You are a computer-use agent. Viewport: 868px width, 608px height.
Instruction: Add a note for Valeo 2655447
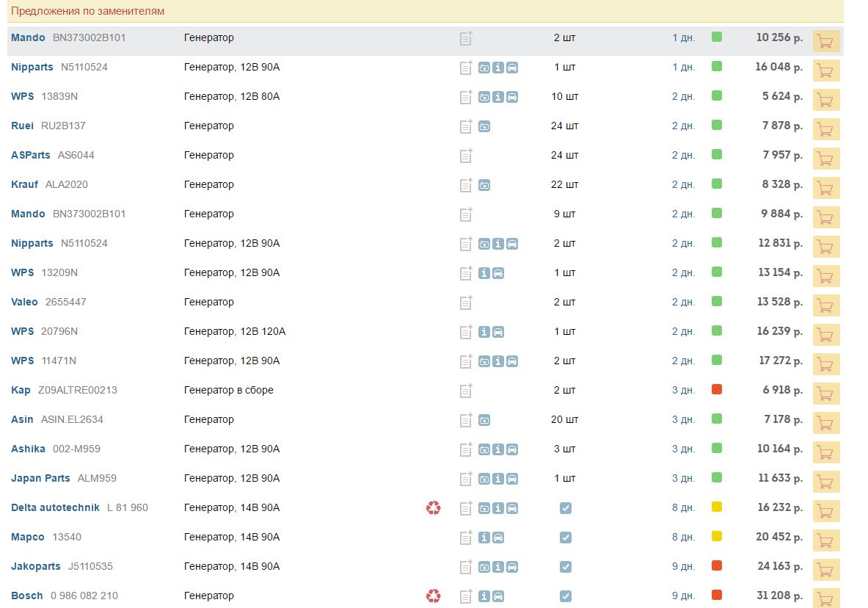pos(466,302)
